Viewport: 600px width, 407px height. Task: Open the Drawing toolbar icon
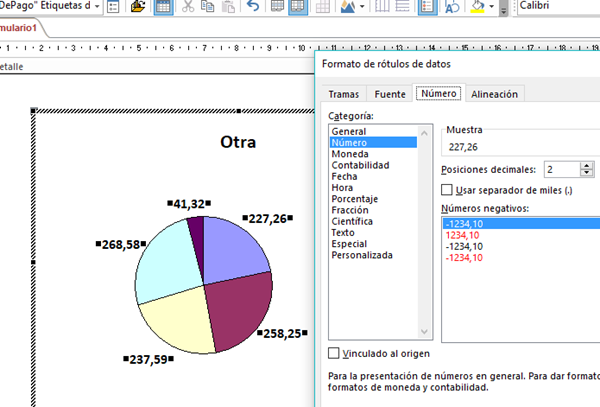(450, 7)
